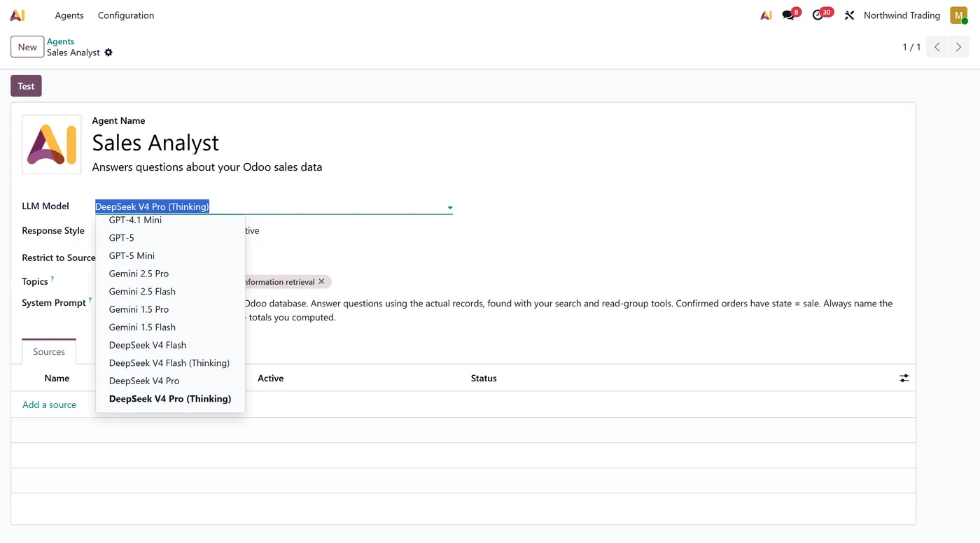Sort by the Name column header
980x543 pixels.
pos(57,378)
